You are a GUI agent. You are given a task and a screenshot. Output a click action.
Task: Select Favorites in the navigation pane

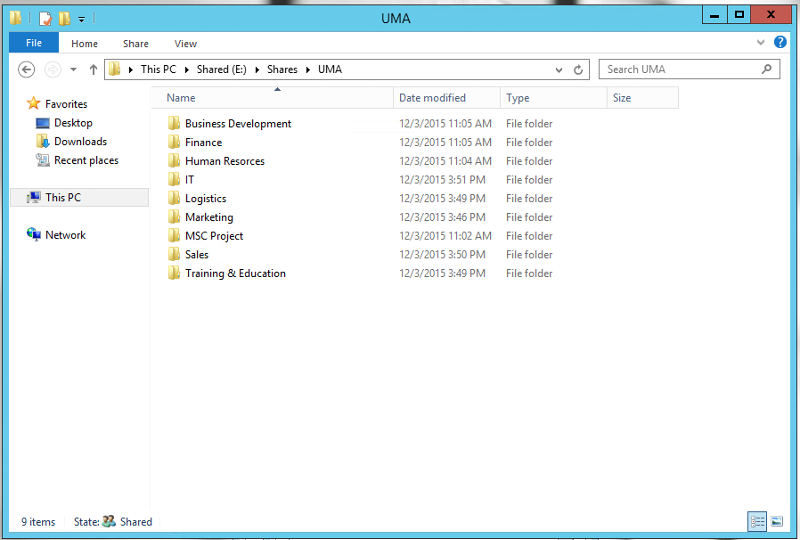(66, 104)
